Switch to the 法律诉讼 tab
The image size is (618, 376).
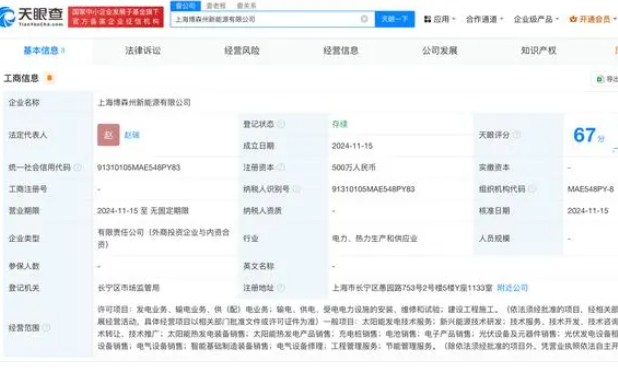coord(143,50)
